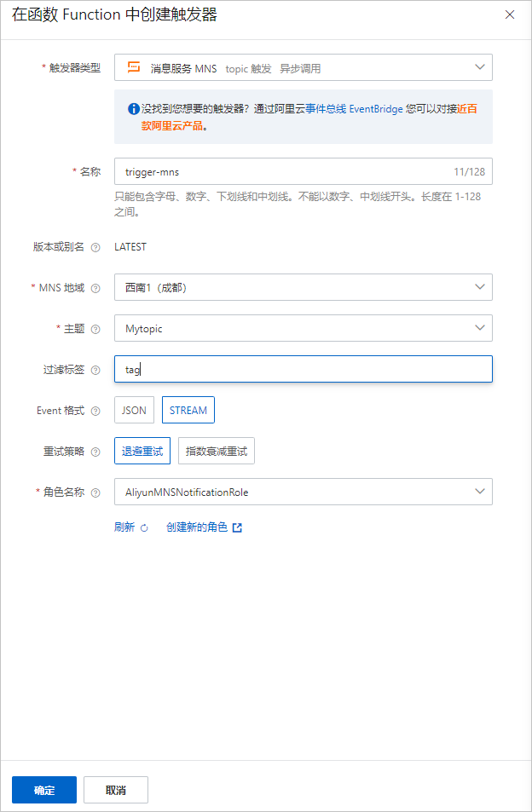
Task: Open help icon beside 角色名称
Action: coord(95,493)
